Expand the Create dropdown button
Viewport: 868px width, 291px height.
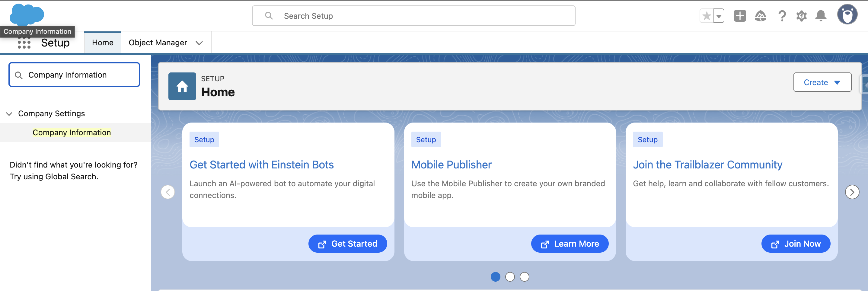pos(822,82)
